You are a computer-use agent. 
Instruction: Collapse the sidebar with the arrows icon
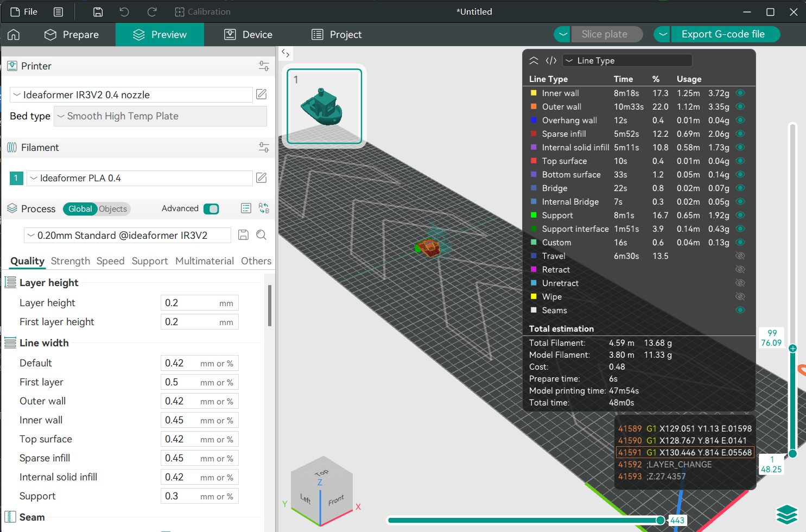[x=285, y=53]
